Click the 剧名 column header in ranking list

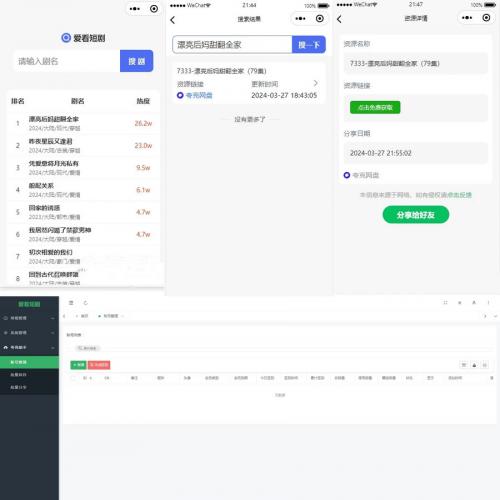[x=78, y=101]
